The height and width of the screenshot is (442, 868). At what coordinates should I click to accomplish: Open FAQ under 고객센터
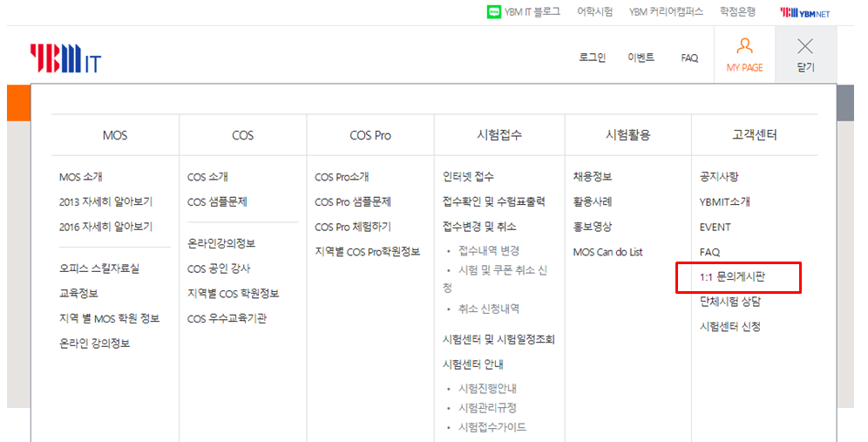[x=709, y=252]
